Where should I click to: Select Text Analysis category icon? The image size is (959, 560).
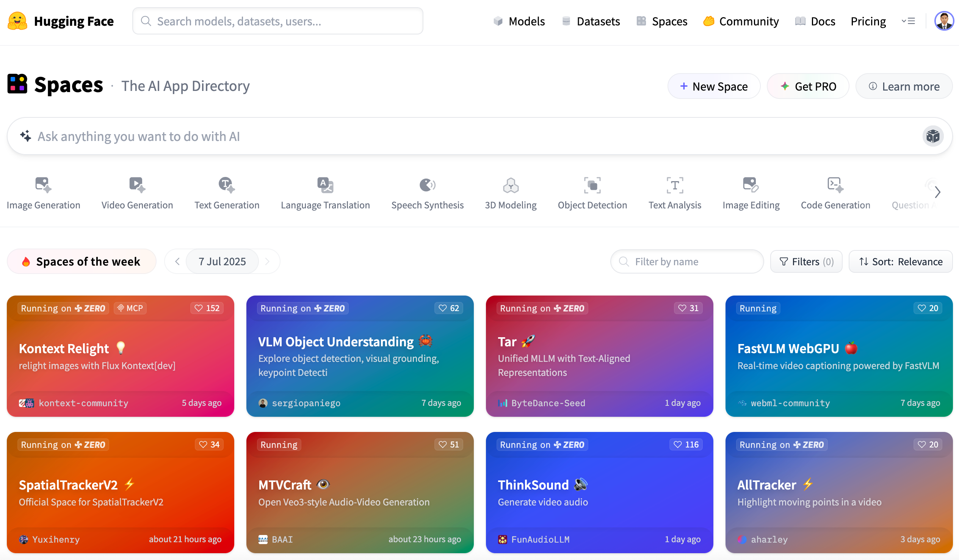[675, 185]
